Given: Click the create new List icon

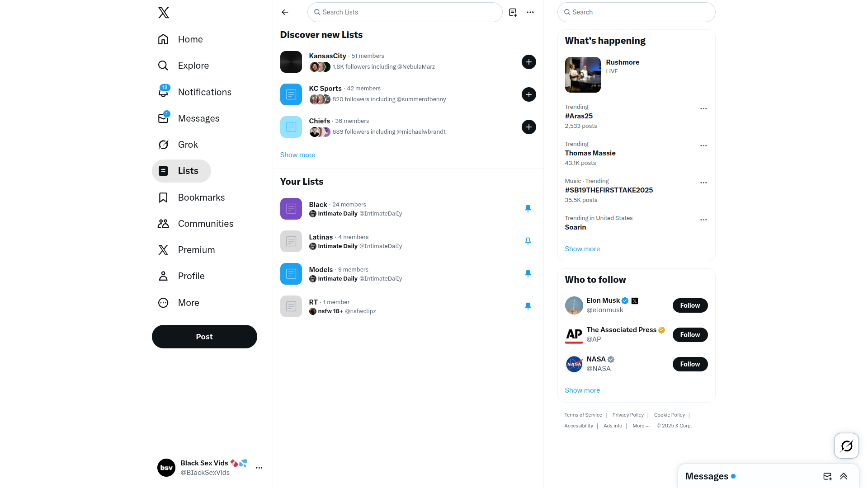Looking at the screenshot, I should (513, 12).
